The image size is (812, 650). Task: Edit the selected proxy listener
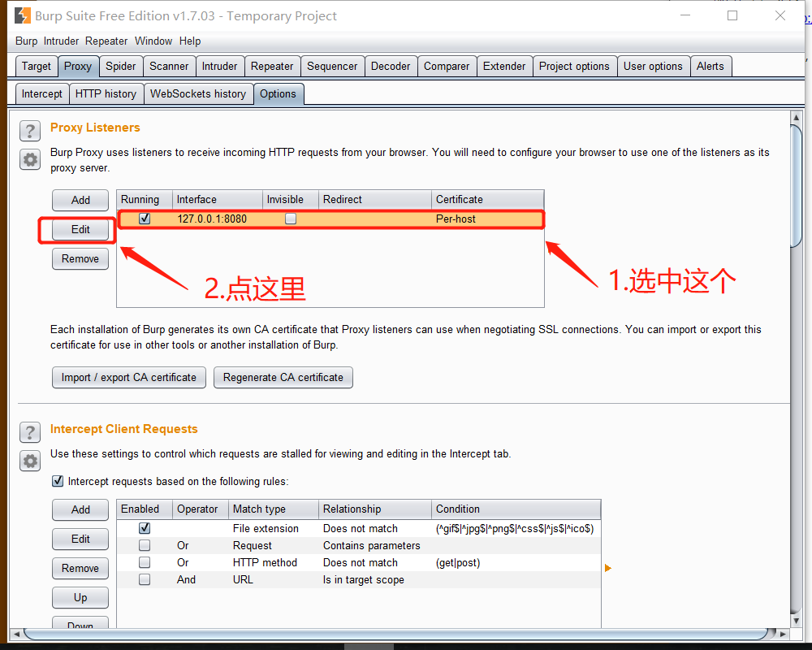tap(80, 230)
